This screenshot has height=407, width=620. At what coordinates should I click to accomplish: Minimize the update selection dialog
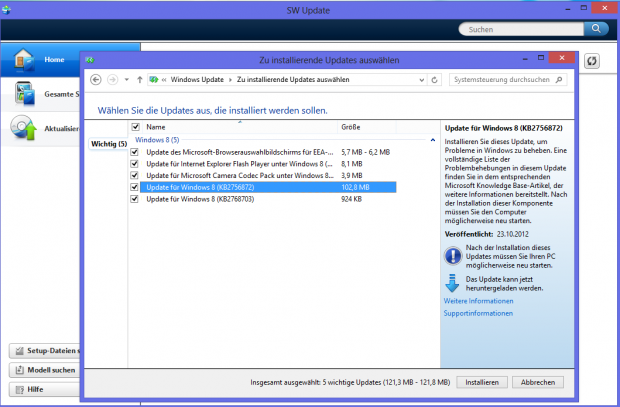525,59
